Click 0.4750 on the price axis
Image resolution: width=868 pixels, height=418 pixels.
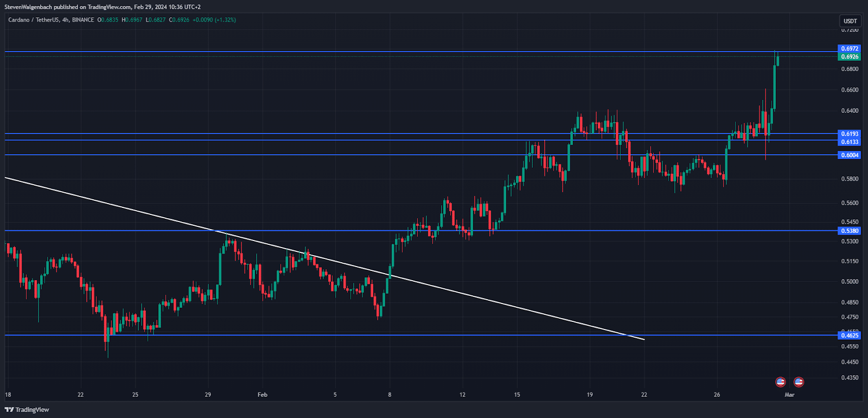point(850,317)
